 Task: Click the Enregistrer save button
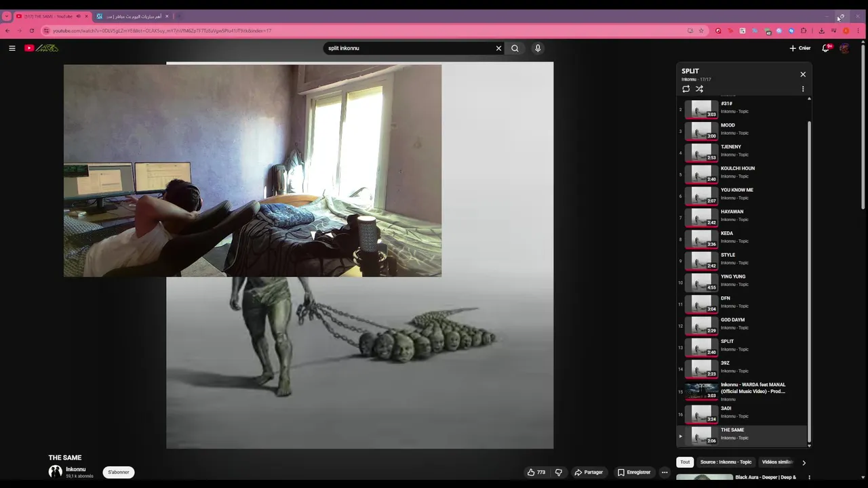(x=634, y=472)
